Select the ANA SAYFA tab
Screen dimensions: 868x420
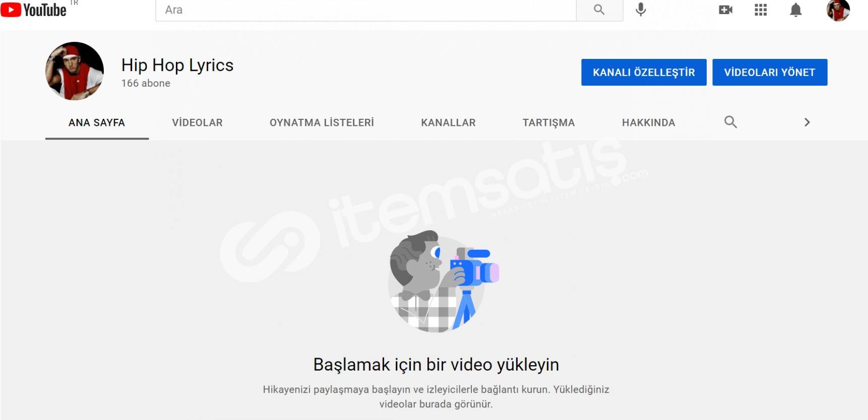click(97, 122)
